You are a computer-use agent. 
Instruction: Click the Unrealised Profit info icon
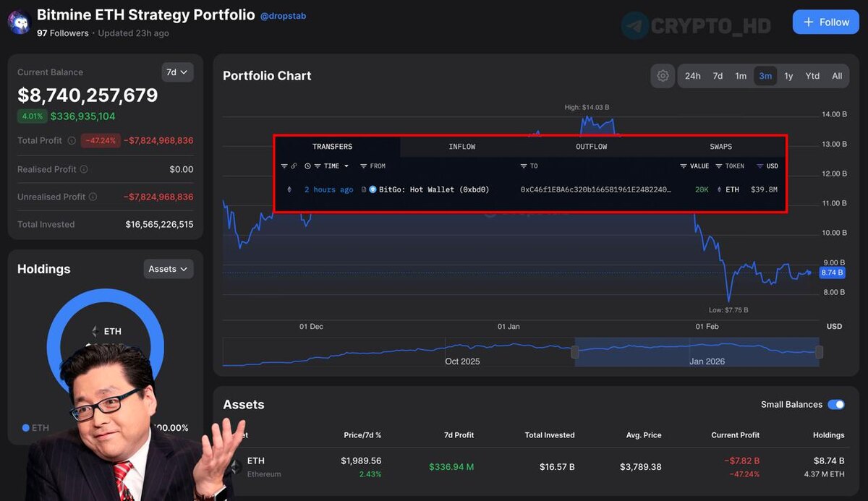tap(93, 197)
